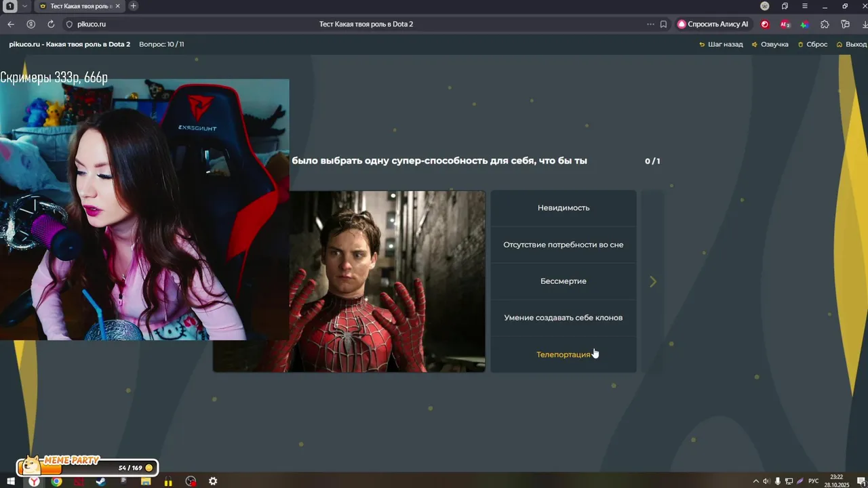The image size is (868, 488).
Task: Expand the tab list dropdown arrow
Action: 25,6
